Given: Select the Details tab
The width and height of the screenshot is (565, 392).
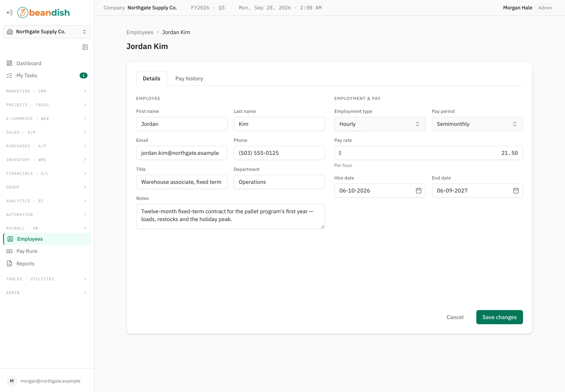Looking at the screenshot, I should click(151, 78).
